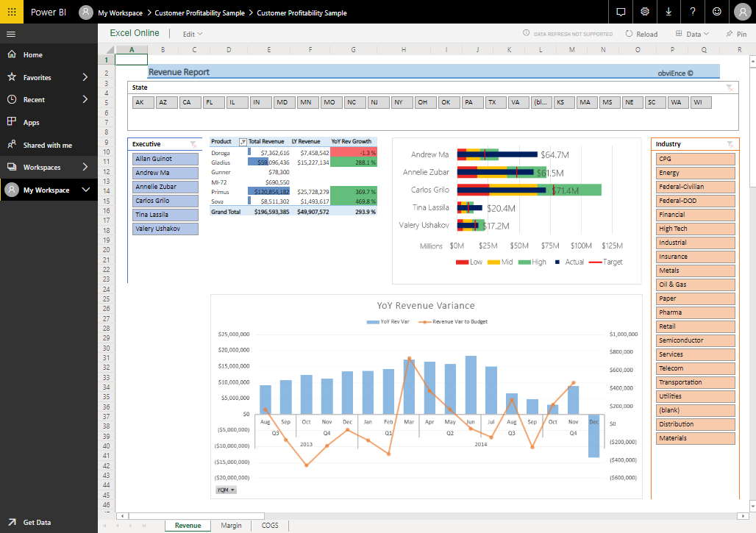The image size is (756, 533).
Task: Select Andrew Ma in the Executive slicer
Action: pyautogui.click(x=165, y=173)
